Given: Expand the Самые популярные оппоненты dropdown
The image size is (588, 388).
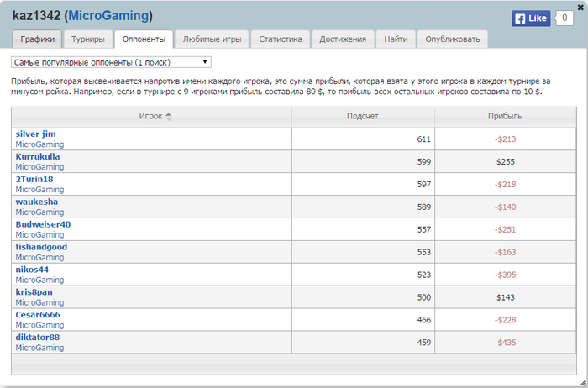Looking at the screenshot, I should 111,62.
